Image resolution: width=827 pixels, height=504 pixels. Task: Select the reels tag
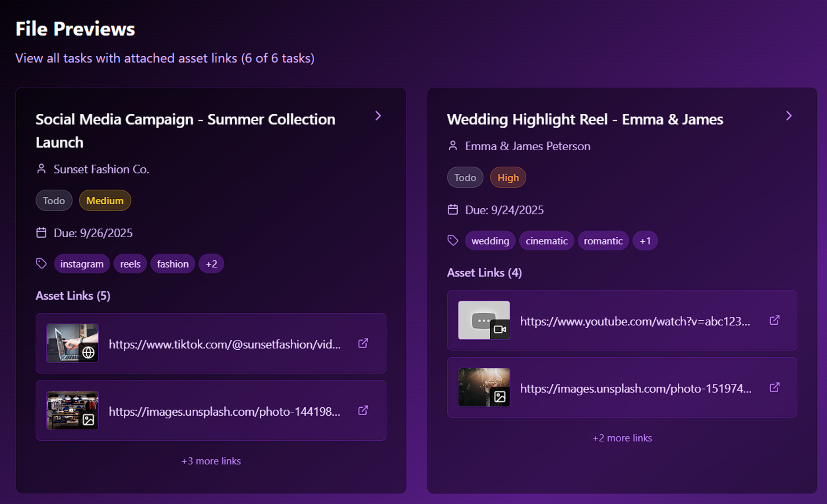tap(130, 264)
